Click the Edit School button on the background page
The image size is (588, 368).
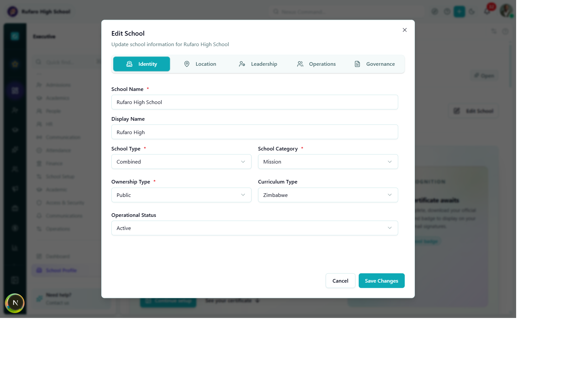coord(473,111)
